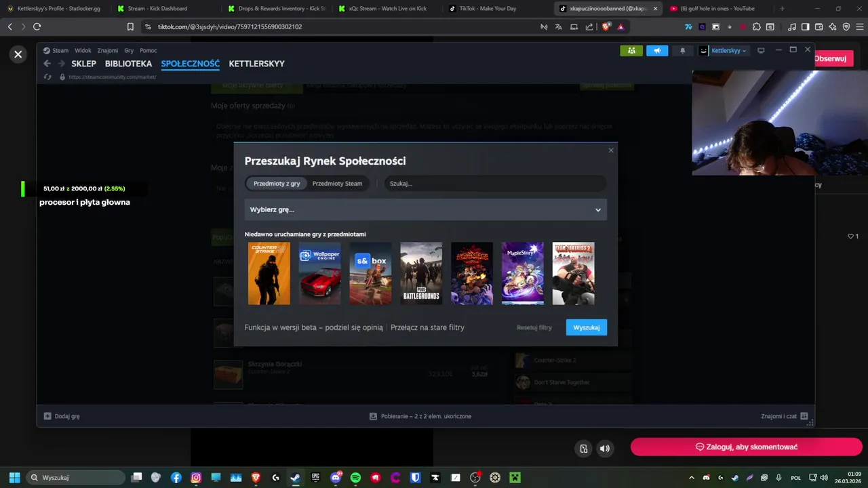The width and height of the screenshot is (868, 488).
Task: Click the Brave Shields lion icon
Action: pyautogui.click(x=607, y=26)
